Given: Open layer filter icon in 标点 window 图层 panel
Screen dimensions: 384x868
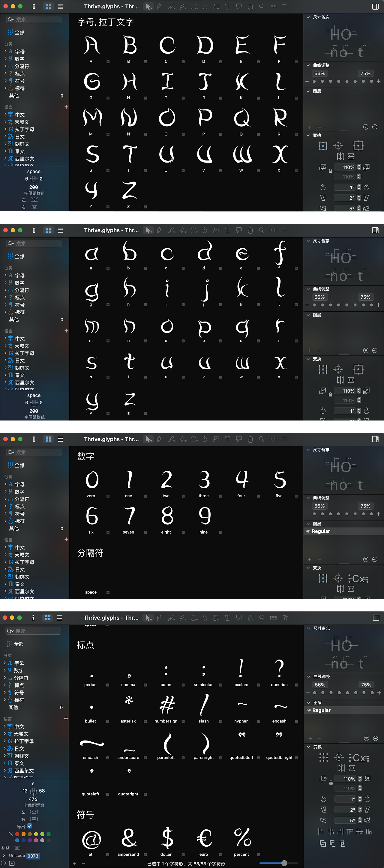Looking at the screenshot, I should pos(367,738).
